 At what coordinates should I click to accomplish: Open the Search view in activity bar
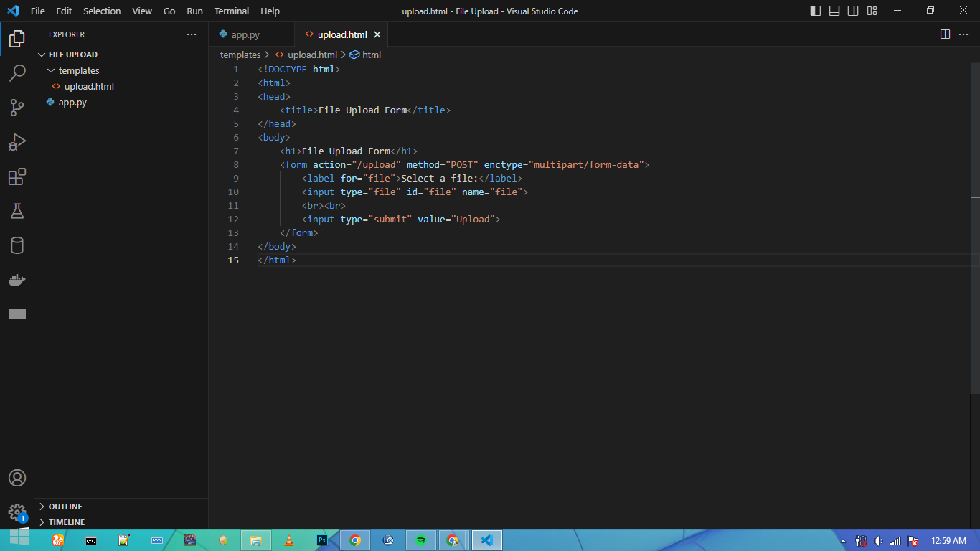(x=17, y=73)
